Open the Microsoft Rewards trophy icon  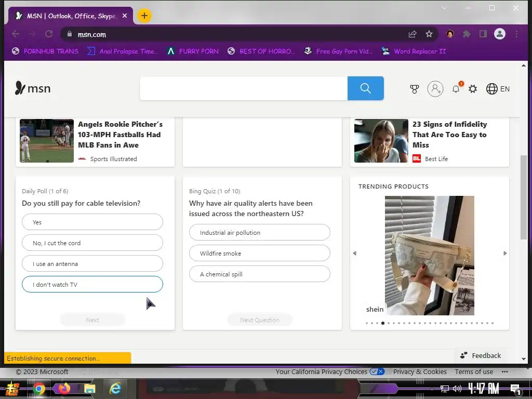pos(414,89)
